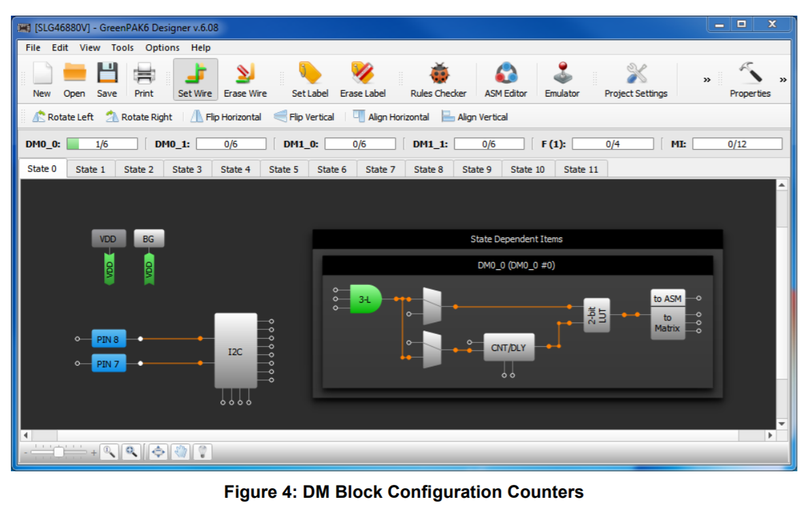Click Rotate Left

63,117
